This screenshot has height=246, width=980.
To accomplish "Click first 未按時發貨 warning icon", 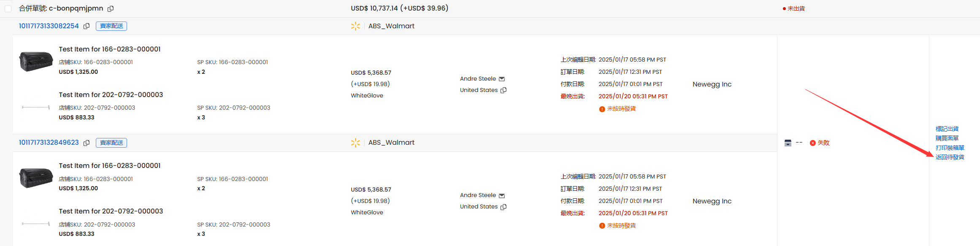I will tap(602, 109).
